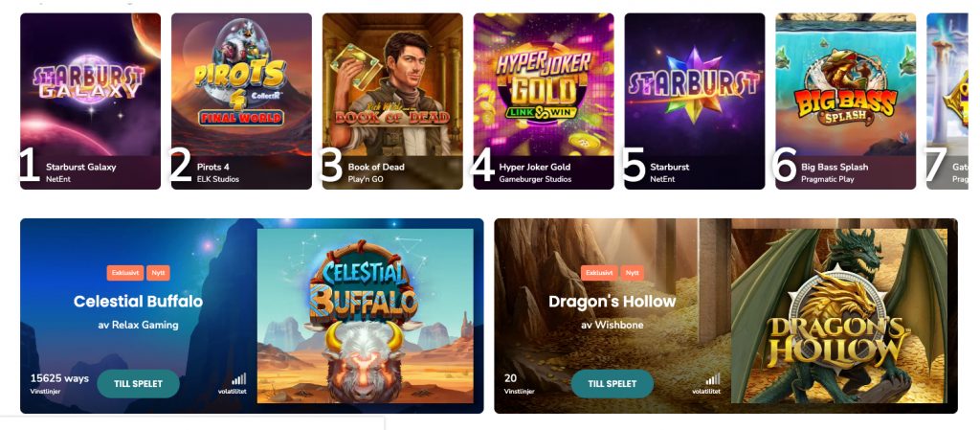
Task: Open the Dragon's Hollow dragon artwork image
Action: 838,316
